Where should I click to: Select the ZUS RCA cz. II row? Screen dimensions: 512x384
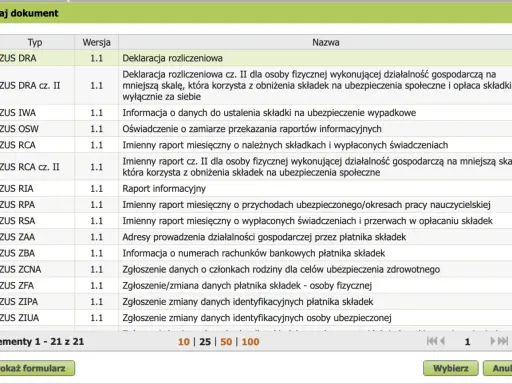pos(256,167)
